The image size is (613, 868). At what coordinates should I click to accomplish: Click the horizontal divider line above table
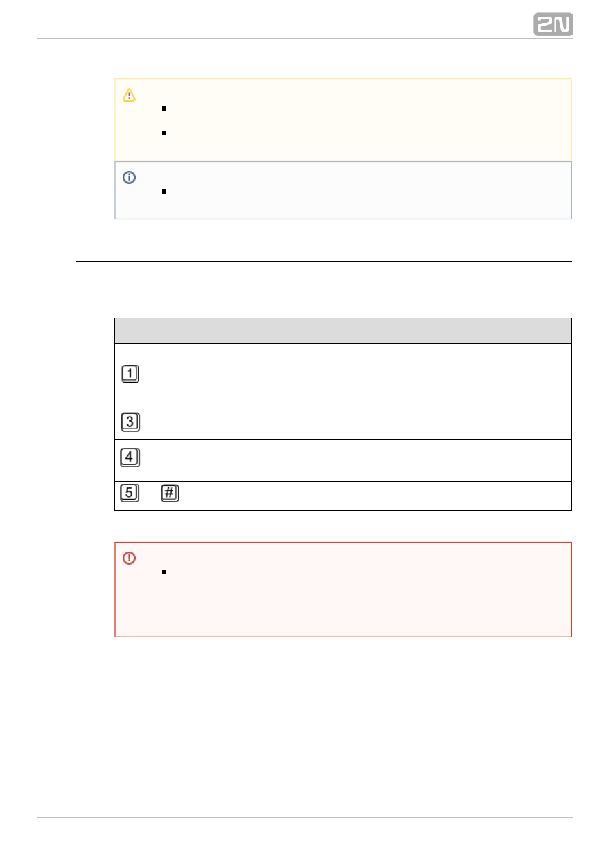pos(324,262)
